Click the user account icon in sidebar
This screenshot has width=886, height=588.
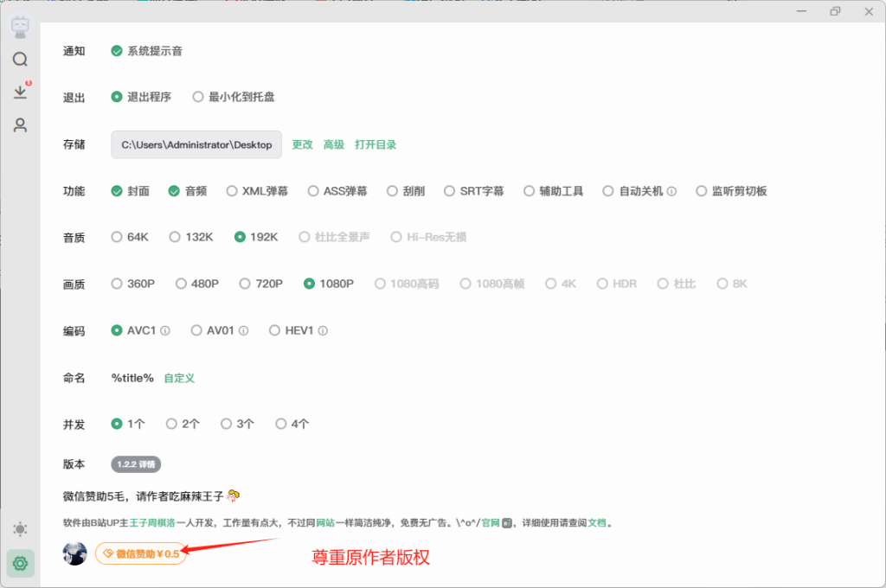tap(20, 125)
